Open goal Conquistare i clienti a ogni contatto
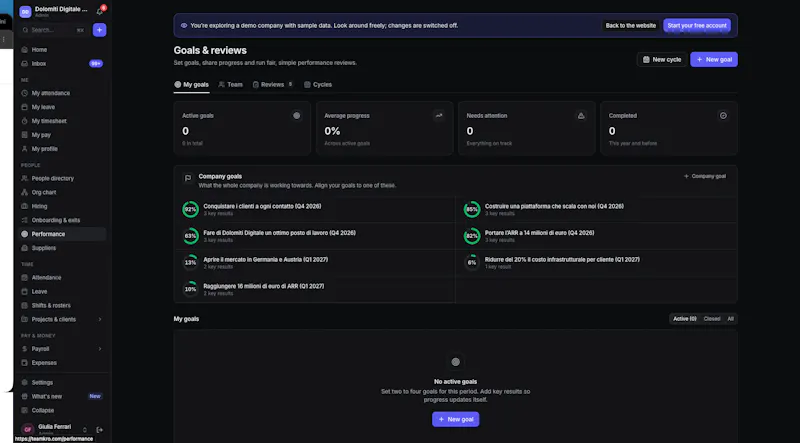This screenshot has width=800, height=443. [x=315, y=209]
